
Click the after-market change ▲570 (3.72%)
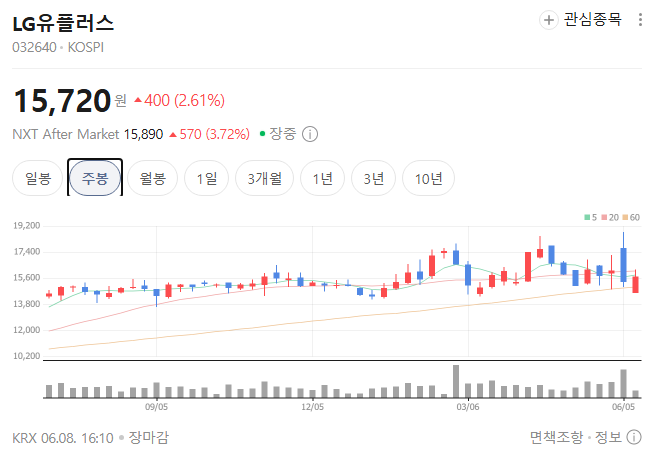(209, 134)
